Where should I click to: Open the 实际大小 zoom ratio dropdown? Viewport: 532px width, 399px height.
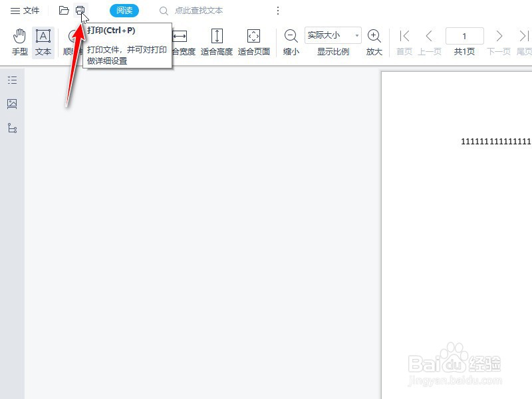333,35
